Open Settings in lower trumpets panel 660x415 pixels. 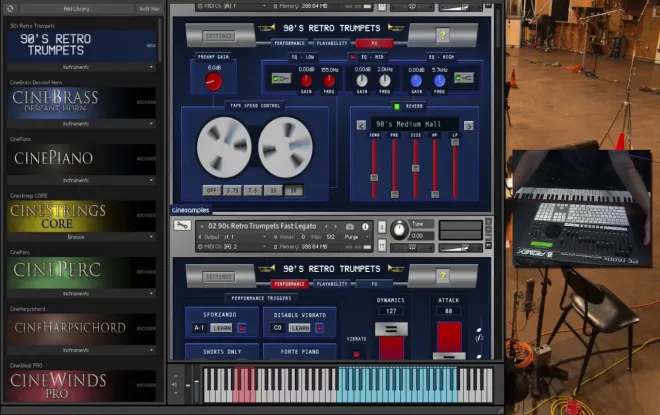219,277
